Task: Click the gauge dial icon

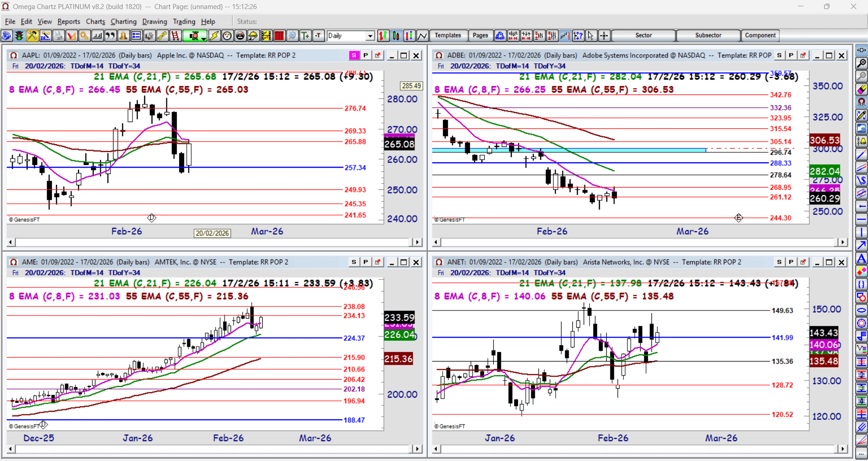Action: 227,36
